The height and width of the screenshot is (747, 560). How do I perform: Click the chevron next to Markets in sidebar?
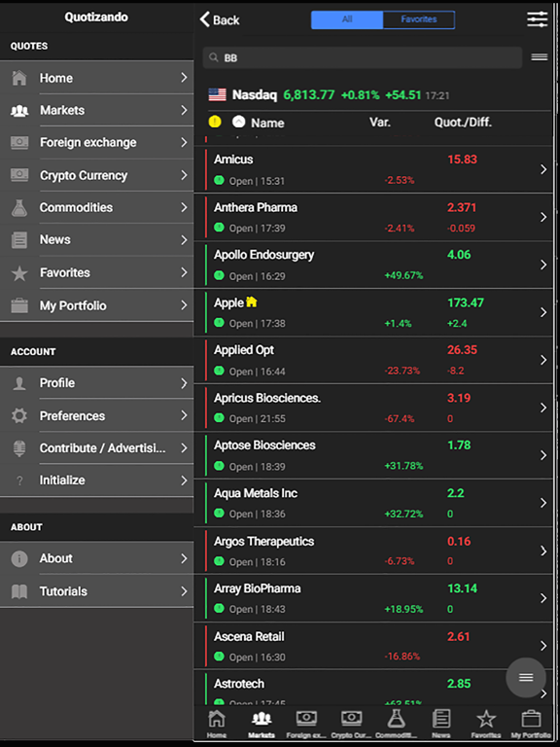point(184,110)
